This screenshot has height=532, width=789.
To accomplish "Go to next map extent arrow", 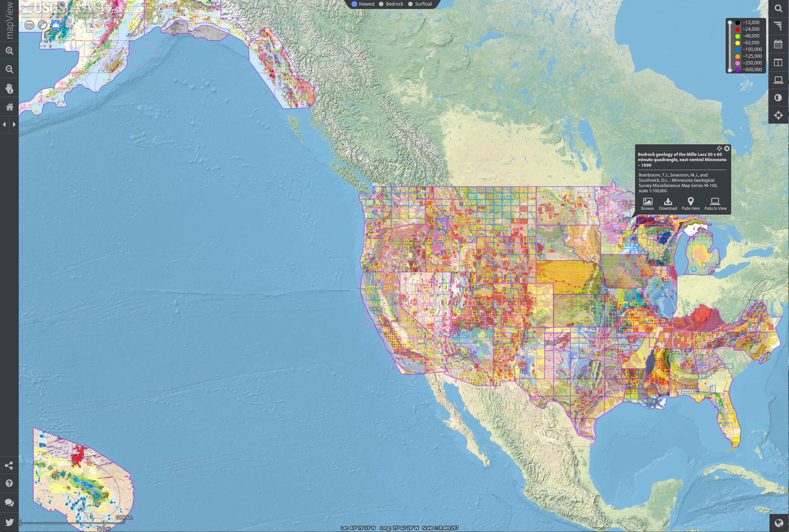I will tap(14, 124).
